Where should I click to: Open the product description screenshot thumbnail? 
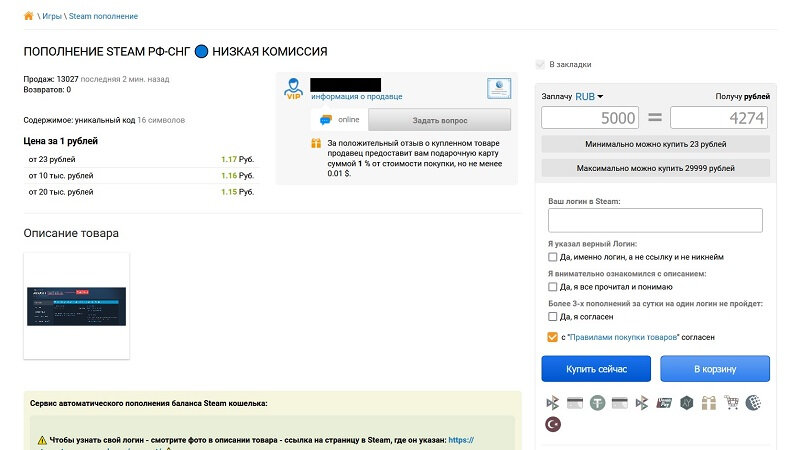point(77,306)
